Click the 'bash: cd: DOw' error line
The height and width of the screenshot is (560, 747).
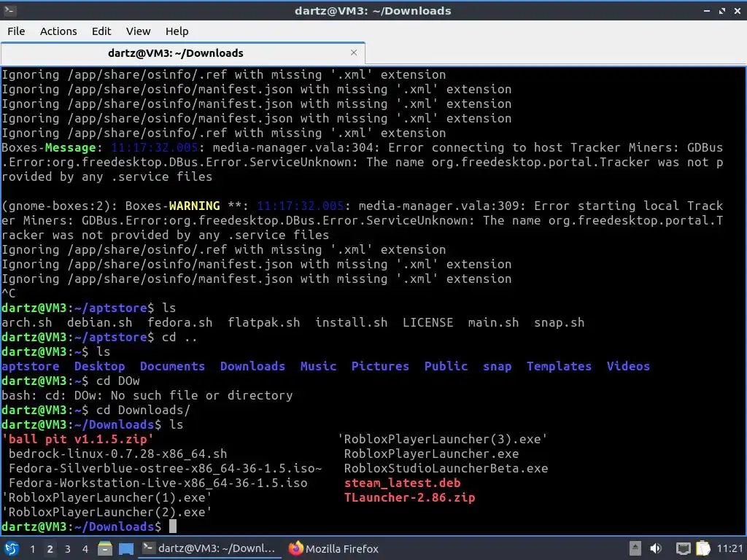point(147,394)
